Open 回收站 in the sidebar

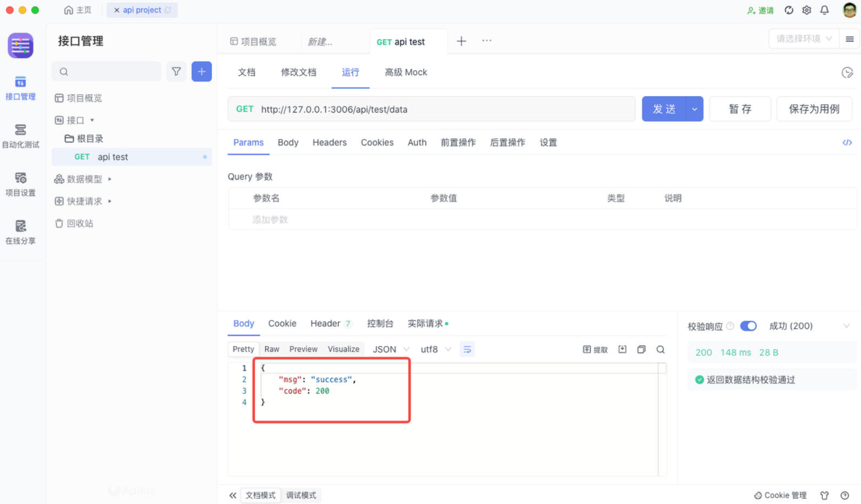[x=74, y=223]
